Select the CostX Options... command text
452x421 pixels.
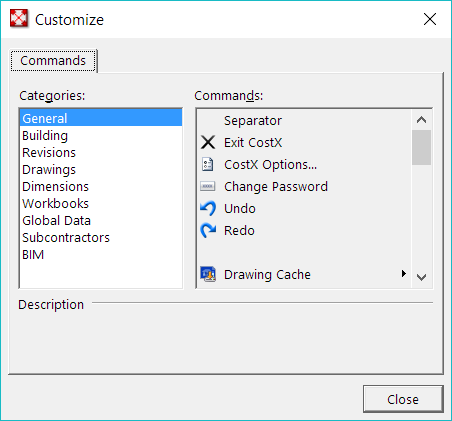(270, 165)
